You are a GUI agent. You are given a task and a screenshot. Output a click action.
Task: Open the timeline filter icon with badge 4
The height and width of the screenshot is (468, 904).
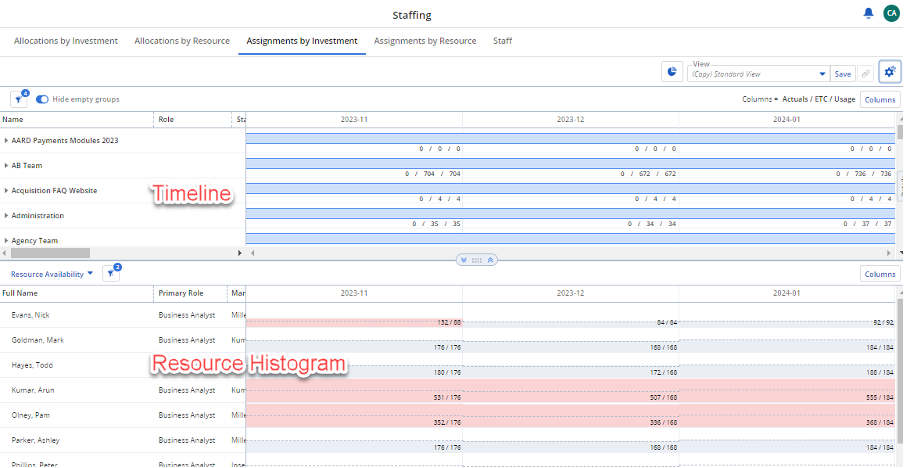18,99
